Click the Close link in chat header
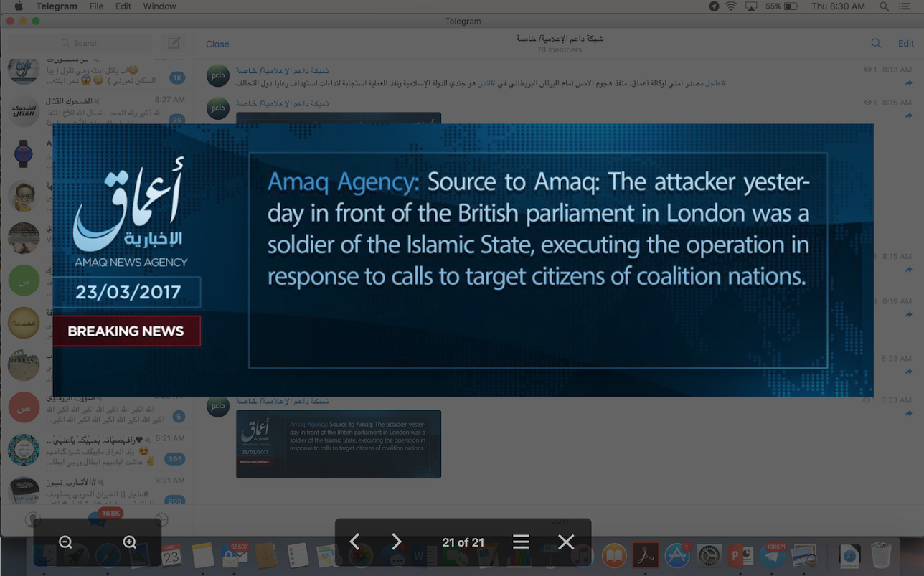This screenshot has height=576, width=924. 217,44
